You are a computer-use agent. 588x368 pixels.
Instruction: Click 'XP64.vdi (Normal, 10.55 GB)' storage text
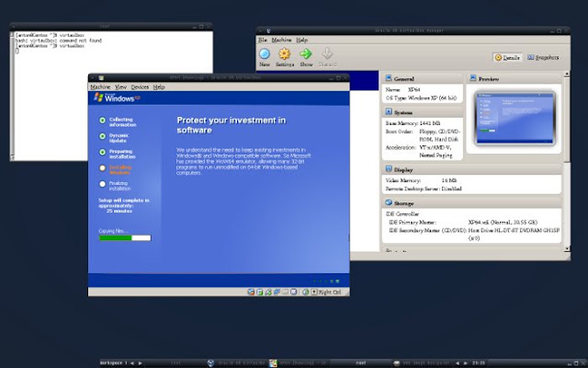coord(503,223)
